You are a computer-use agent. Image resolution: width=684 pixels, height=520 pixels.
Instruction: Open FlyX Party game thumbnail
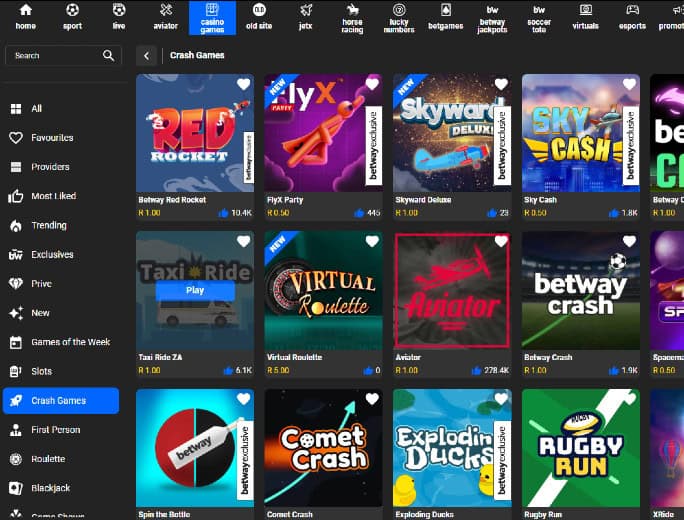[x=323, y=133]
